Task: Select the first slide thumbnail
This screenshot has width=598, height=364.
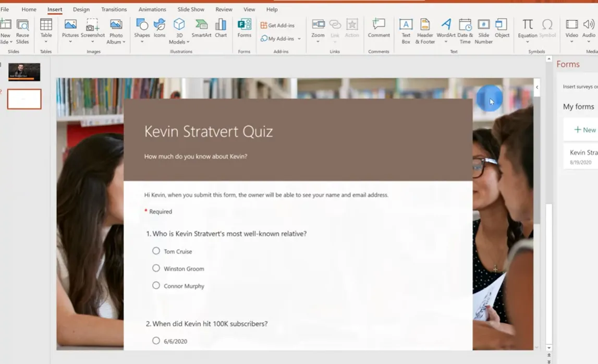Action: coord(24,72)
